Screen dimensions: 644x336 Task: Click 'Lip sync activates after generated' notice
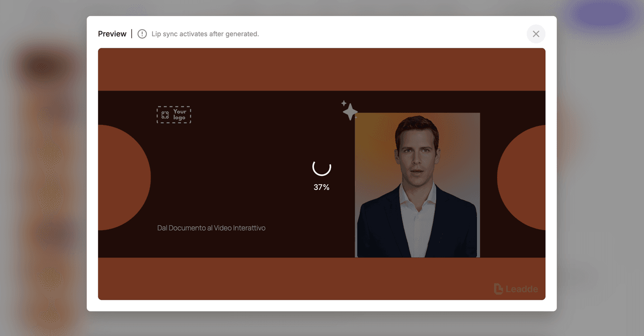pyautogui.click(x=205, y=34)
